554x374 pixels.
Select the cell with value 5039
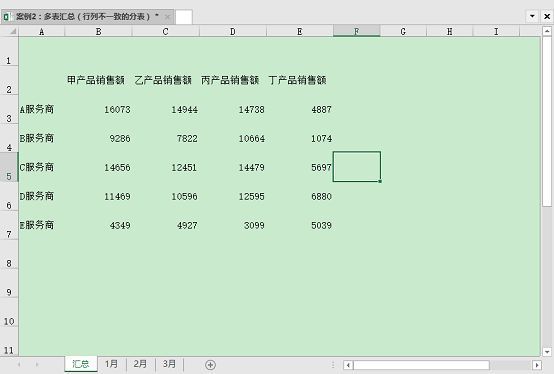300,225
